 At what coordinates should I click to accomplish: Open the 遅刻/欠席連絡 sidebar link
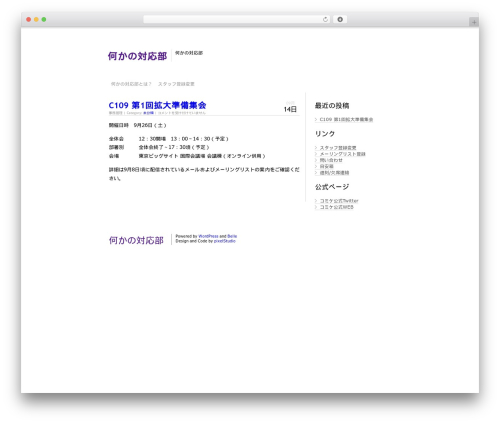pos(334,173)
